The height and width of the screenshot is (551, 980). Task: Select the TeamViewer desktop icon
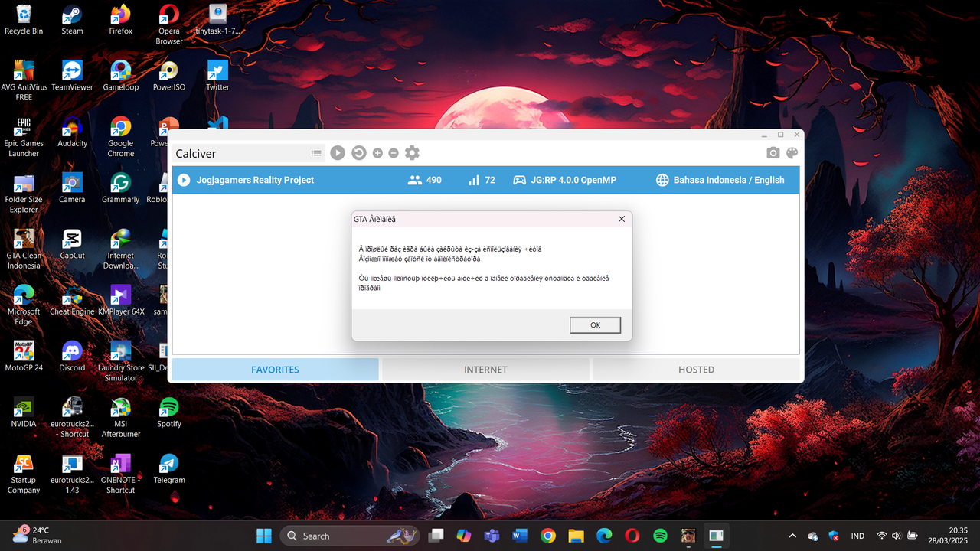(x=72, y=77)
